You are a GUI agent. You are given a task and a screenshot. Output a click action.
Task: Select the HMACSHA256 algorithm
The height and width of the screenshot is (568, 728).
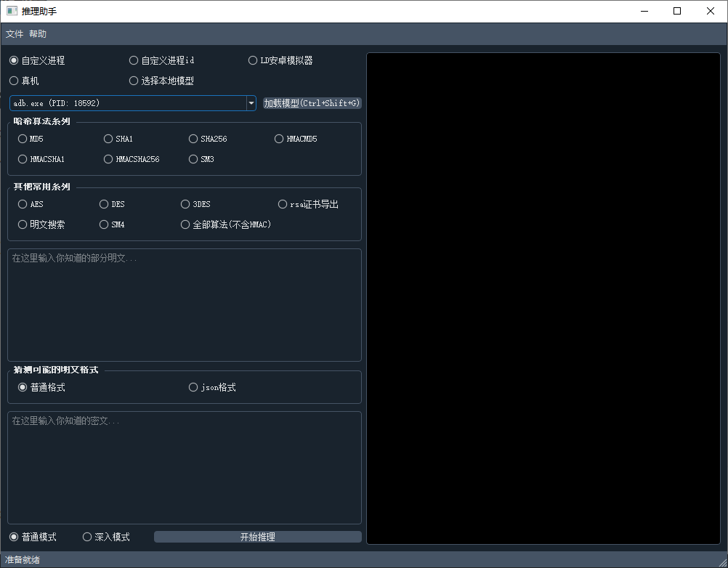[x=132, y=159]
